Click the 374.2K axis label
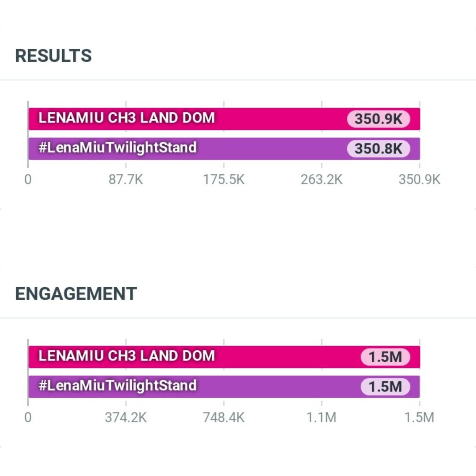The width and height of the screenshot is (476, 476). coord(126,417)
